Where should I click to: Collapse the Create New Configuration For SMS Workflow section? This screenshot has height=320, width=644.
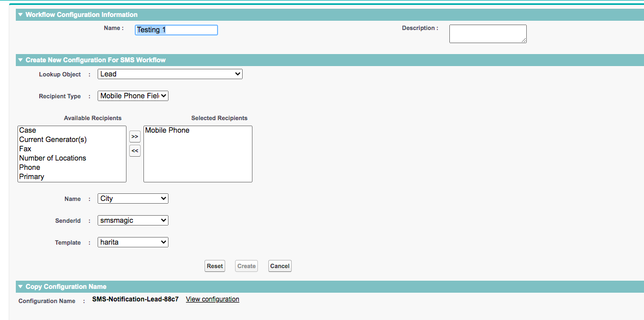tap(20, 60)
